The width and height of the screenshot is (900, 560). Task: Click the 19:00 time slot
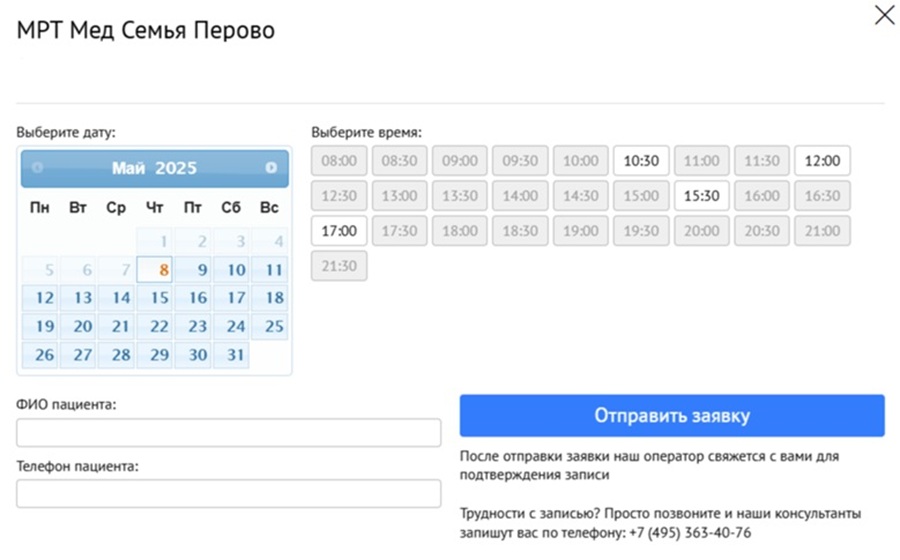580,231
